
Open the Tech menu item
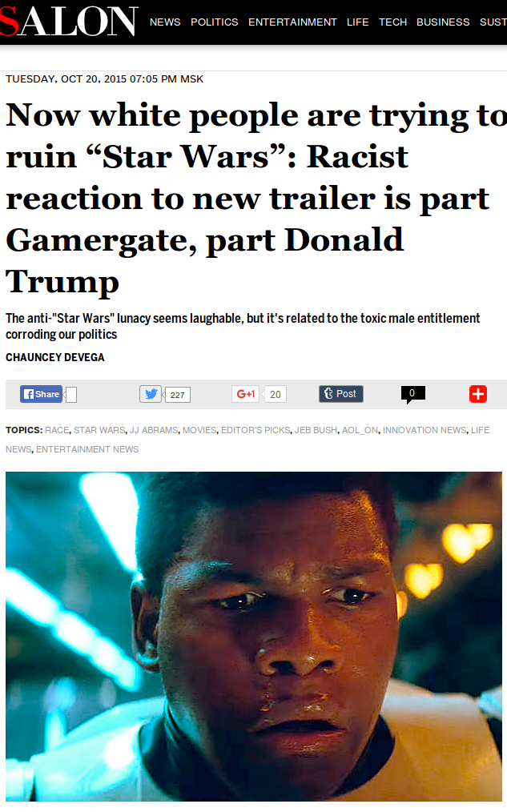(x=392, y=22)
